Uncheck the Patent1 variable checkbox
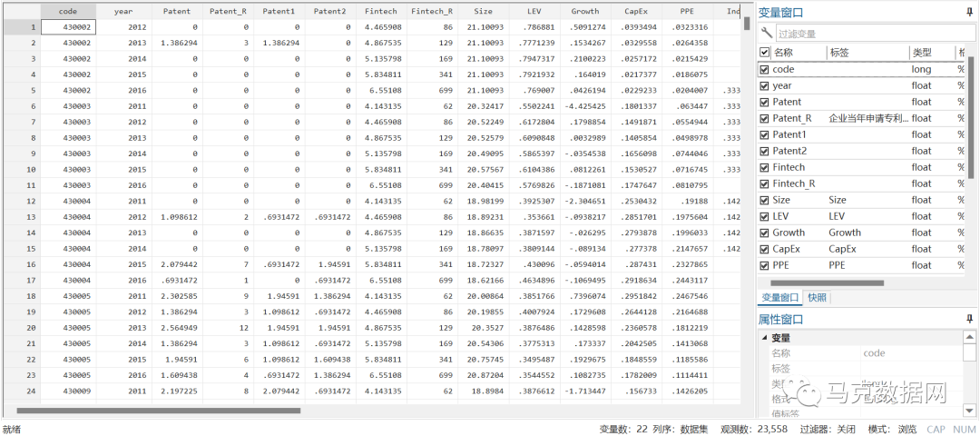980x436 pixels. pos(764,134)
